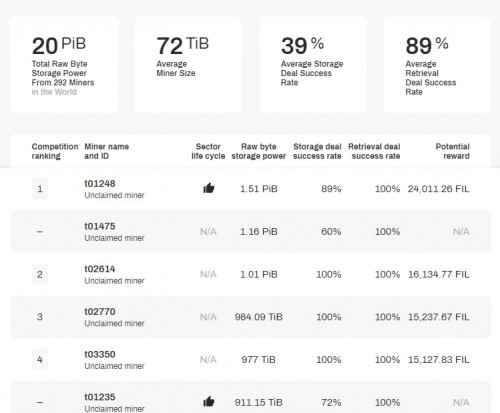Viewport: 500px width, 413px height.
Task: Click the Average Storage Deal Success Rate card
Action: (x=313, y=65)
